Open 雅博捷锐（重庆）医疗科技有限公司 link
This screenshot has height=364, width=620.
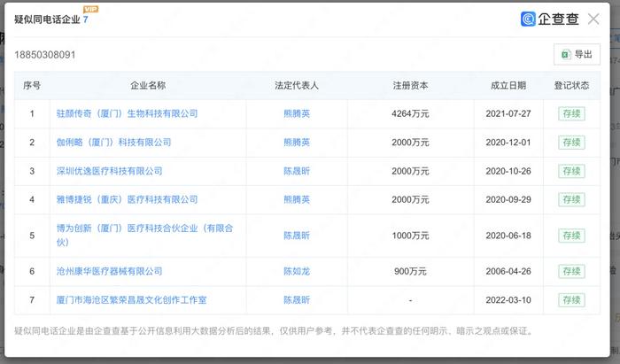(x=127, y=199)
